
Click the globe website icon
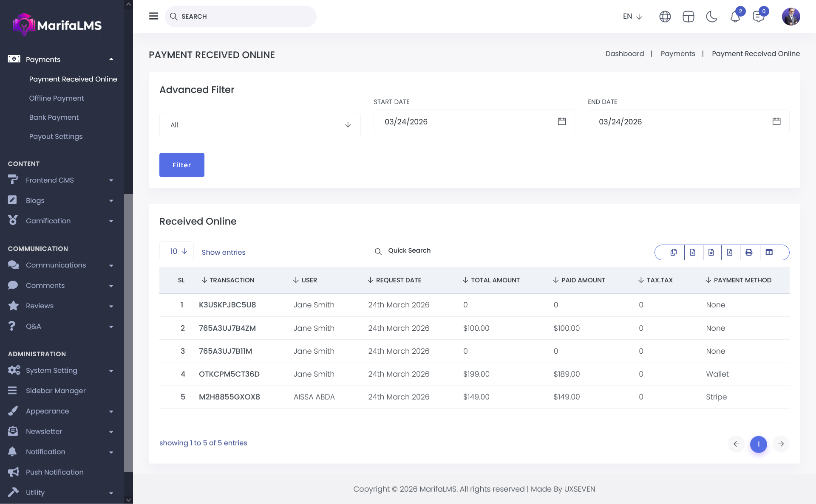pyautogui.click(x=665, y=17)
